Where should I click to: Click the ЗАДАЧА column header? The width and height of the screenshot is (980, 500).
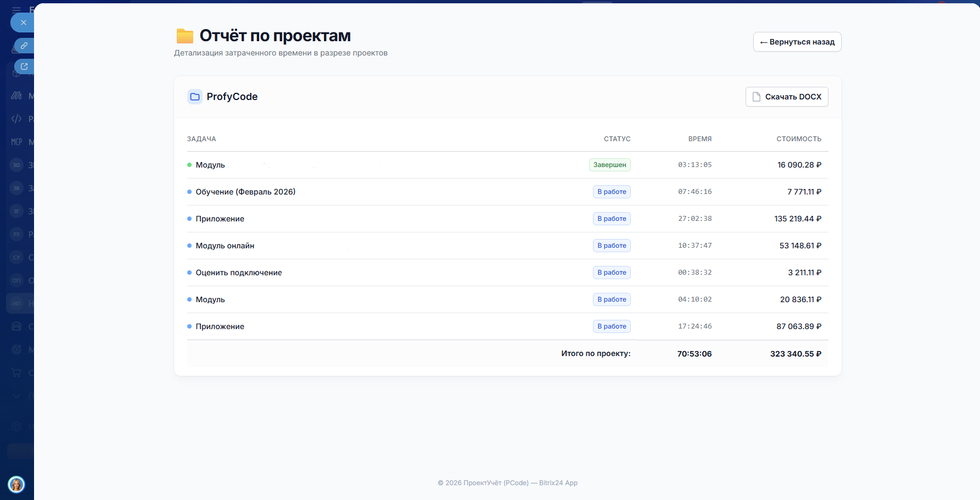pos(201,139)
